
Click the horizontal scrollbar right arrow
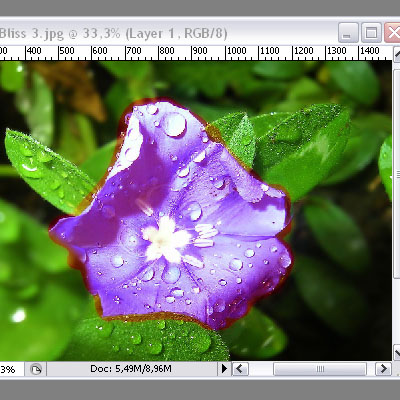(x=383, y=369)
